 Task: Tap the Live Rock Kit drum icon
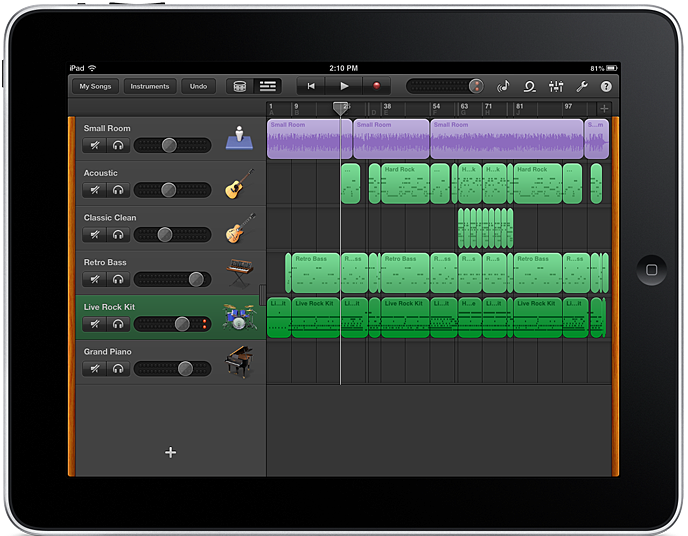tap(239, 317)
